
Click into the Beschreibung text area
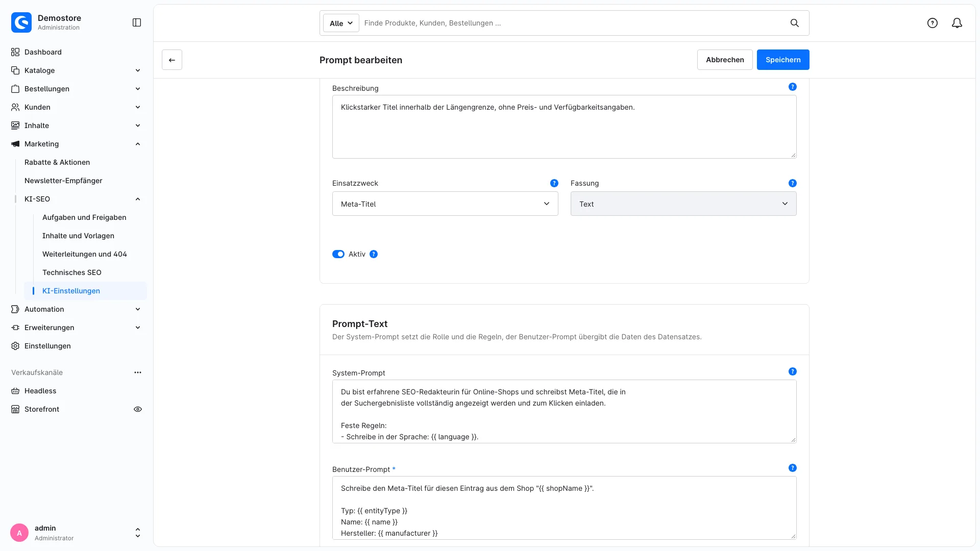[x=564, y=127]
